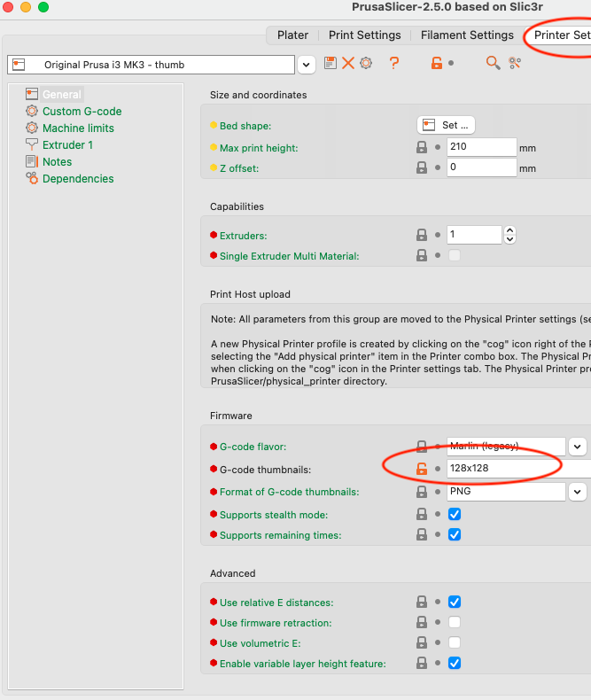591x700 pixels.
Task: Click lock icon beside Max print height
Action: (422, 147)
